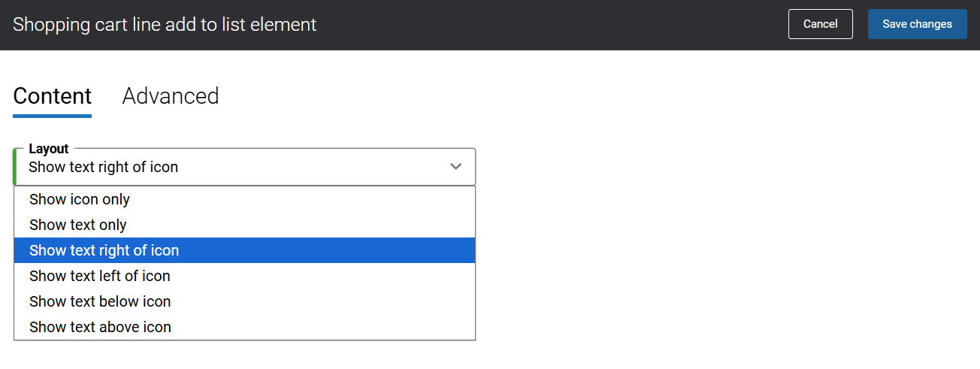The height and width of the screenshot is (369, 980).
Task: Click the dialog title heading text
Action: pyautogui.click(x=165, y=25)
